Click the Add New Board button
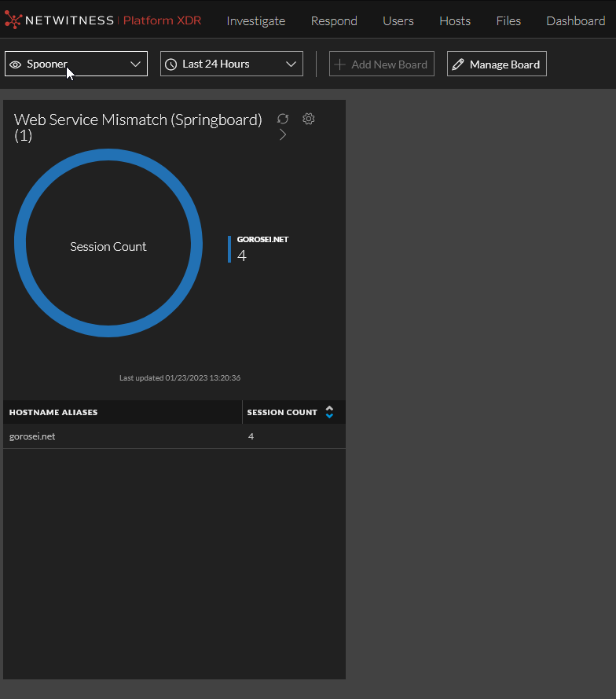Image resolution: width=616 pixels, height=699 pixels. coord(382,64)
